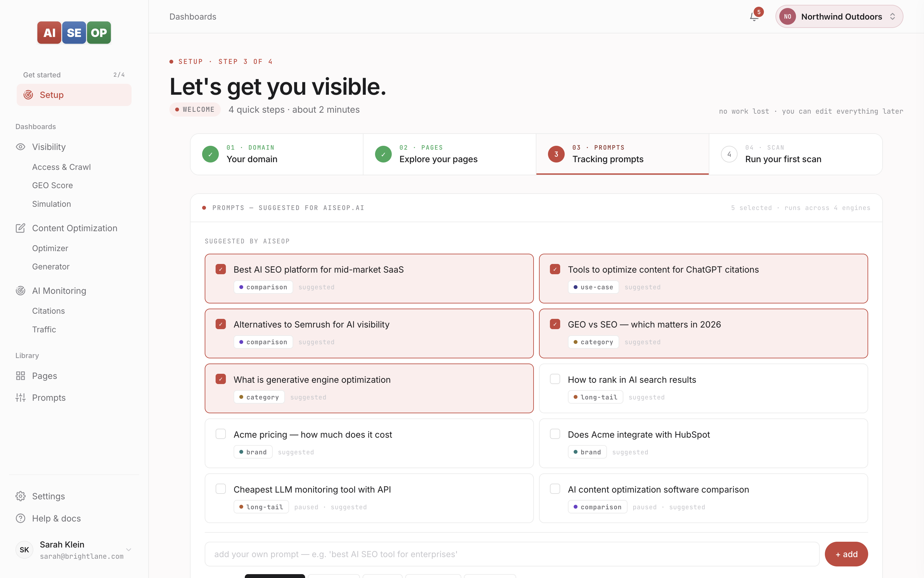Go to step 02 Explore your pages
Viewport: 924px width, 578px height.
pyautogui.click(x=449, y=154)
